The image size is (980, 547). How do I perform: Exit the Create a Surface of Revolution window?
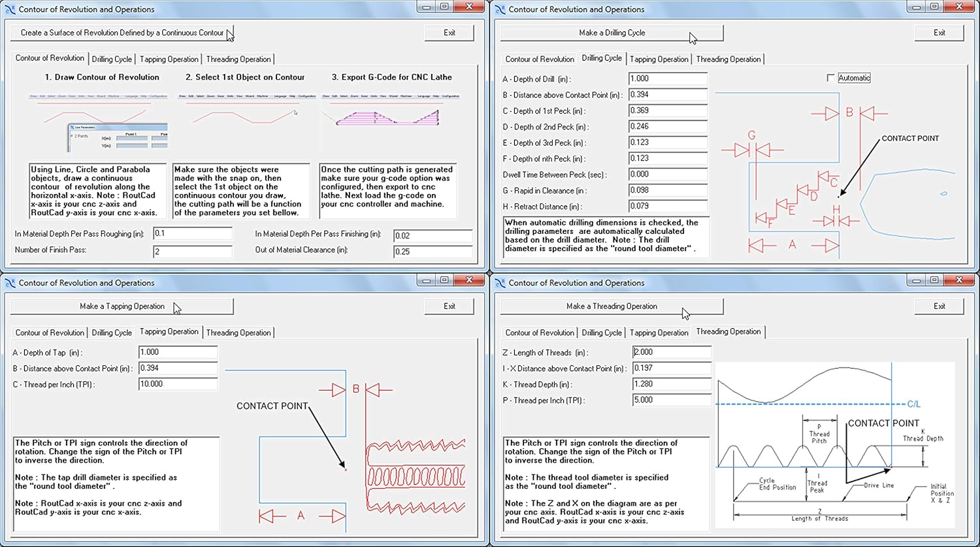click(449, 33)
